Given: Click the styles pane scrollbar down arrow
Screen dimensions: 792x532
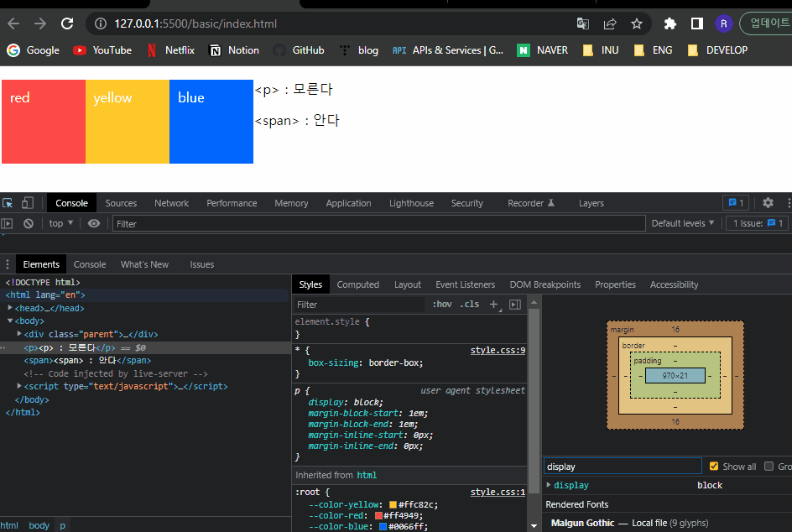Looking at the screenshot, I should tap(534, 526).
